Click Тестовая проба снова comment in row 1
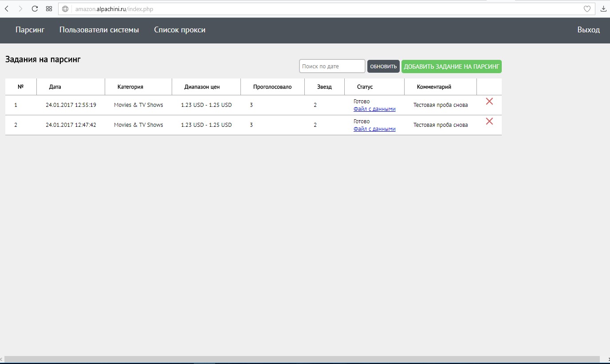Screen dimensions: 610x364 441,105
